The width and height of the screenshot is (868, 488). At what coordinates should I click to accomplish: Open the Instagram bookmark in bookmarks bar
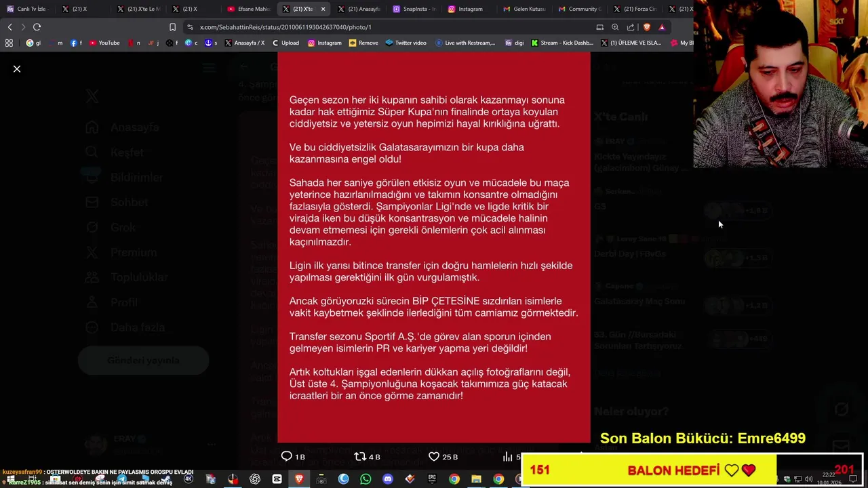pyautogui.click(x=325, y=43)
